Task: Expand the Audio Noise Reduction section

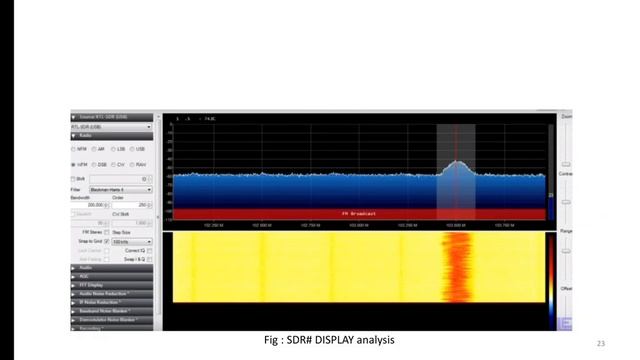Action: (x=112, y=294)
